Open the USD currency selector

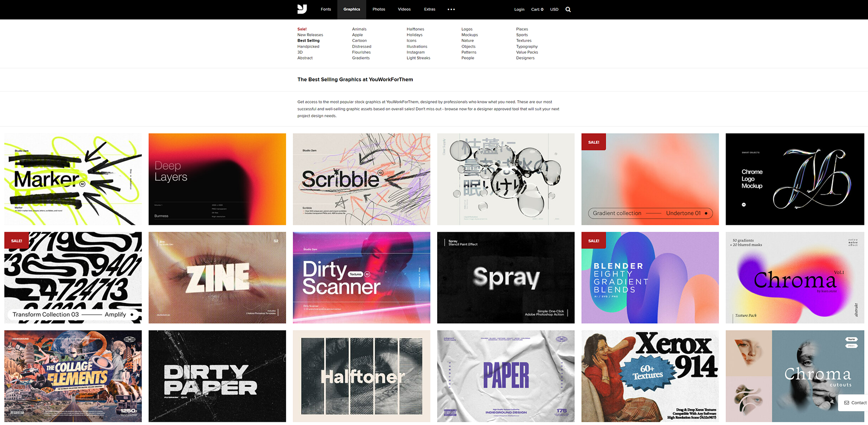(554, 9)
